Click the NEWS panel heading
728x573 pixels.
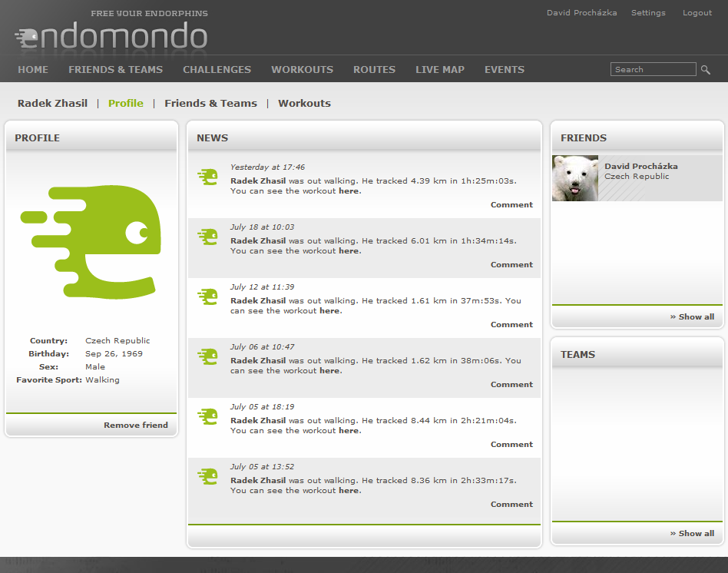[x=212, y=138]
